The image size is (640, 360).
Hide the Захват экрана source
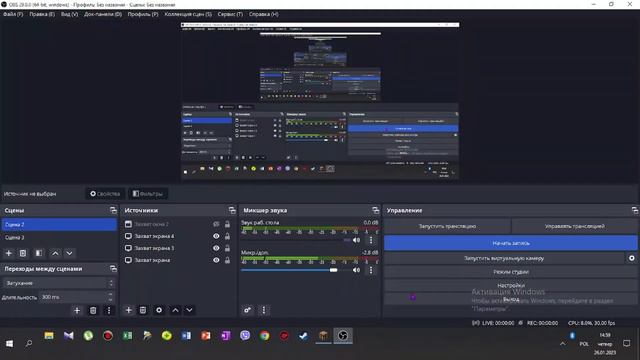click(216, 260)
